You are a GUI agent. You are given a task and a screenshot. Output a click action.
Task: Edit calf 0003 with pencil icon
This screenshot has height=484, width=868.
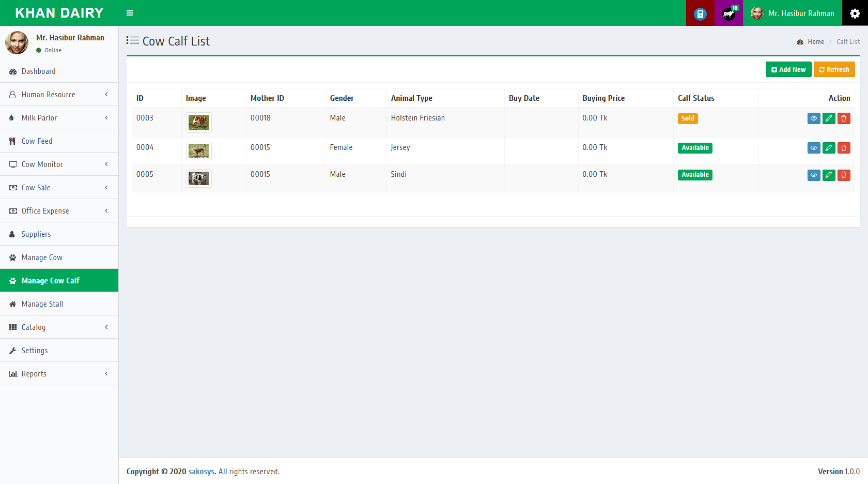pyautogui.click(x=829, y=118)
